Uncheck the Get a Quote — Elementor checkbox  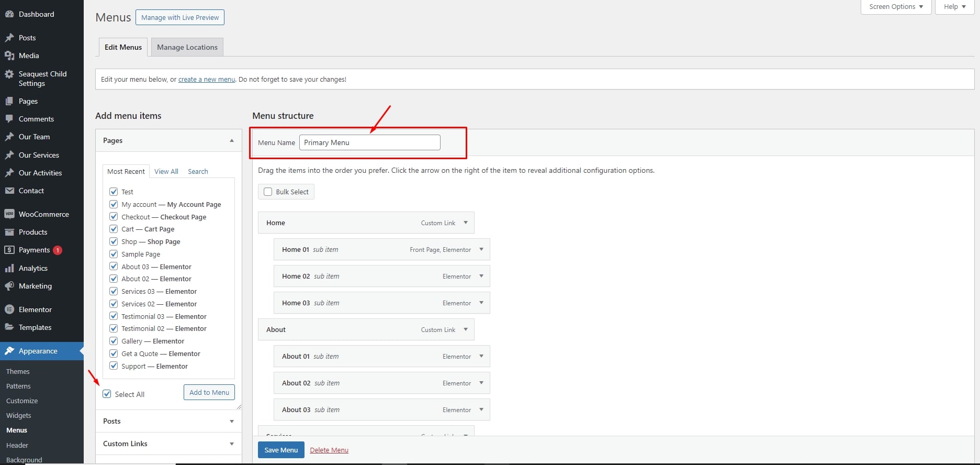click(x=114, y=353)
